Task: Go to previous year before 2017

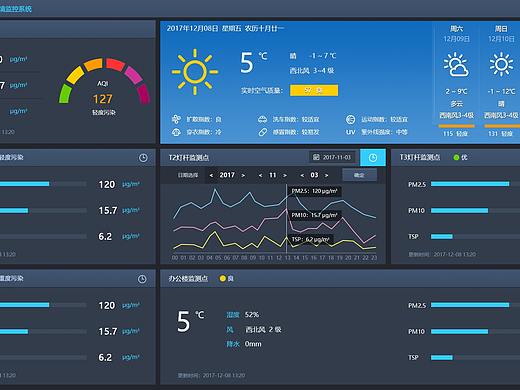Action: 211,175
